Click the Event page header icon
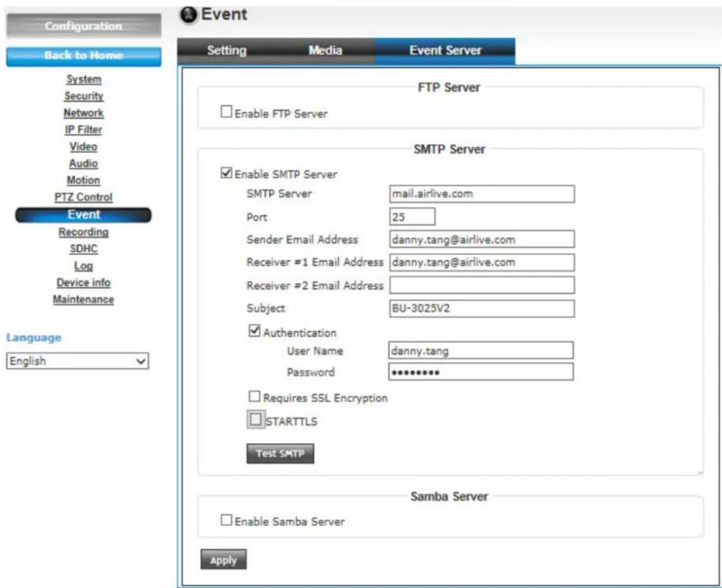This screenshot has width=722, height=588. [x=188, y=15]
